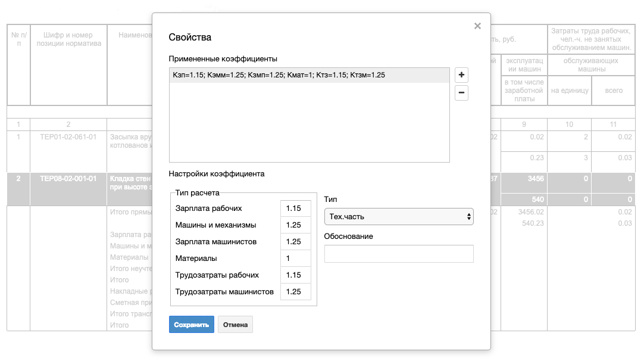This screenshot has width=644, height=361.
Task: Click the 3456 machine cost cell
Action: click(x=524, y=179)
